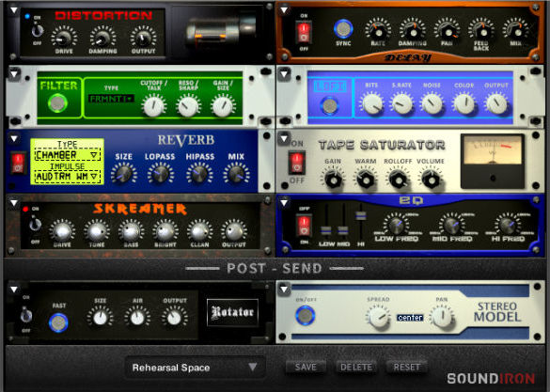This screenshot has height=392, width=550.
Task: Open the Delay module menu triangle
Action: [284, 9]
